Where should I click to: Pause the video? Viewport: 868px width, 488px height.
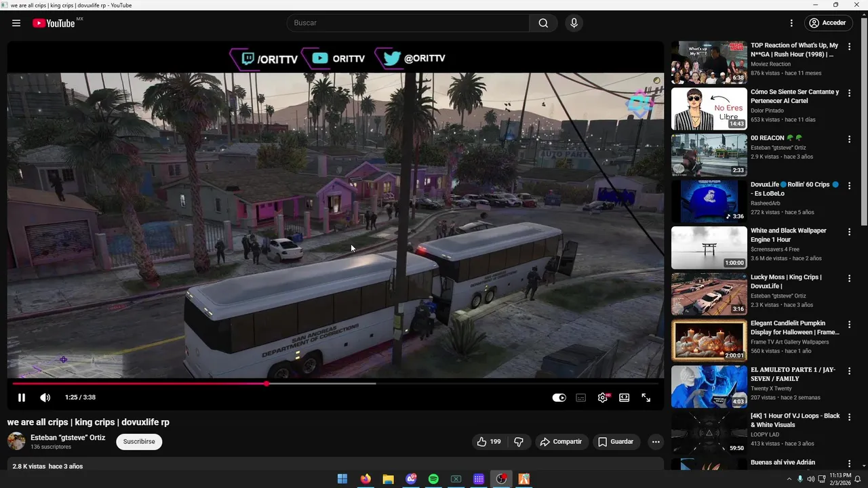click(x=21, y=398)
